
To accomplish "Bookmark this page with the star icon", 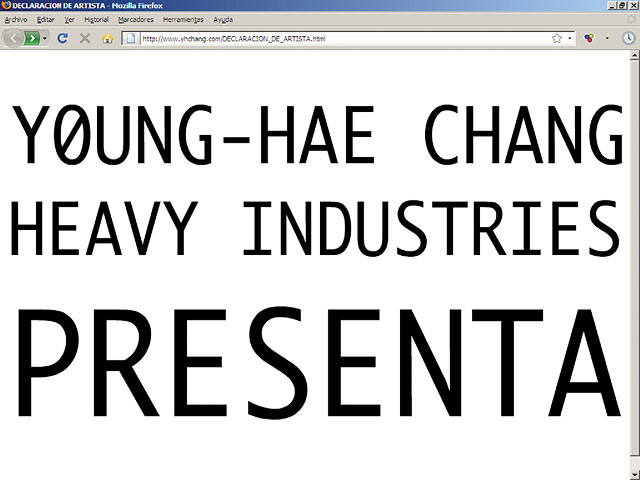I will tap(557, 38).
